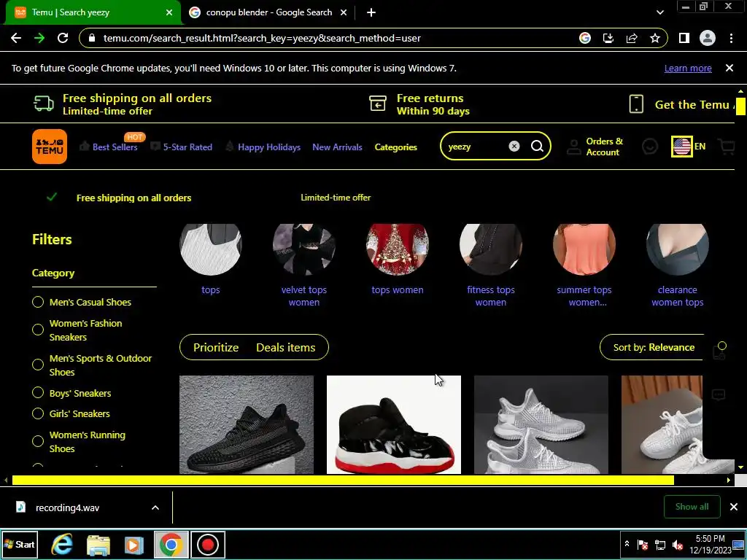Toggle the Chrome side panel
Viewport: 747px width, 560px height.
click(684, 38)
